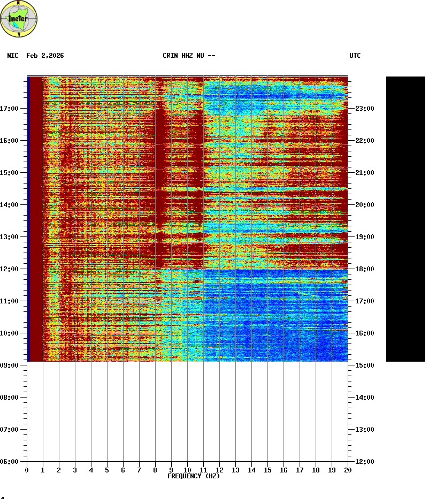Click the 20:00 UTC time marker
The image size is (429, 504).
click(364, 205)
